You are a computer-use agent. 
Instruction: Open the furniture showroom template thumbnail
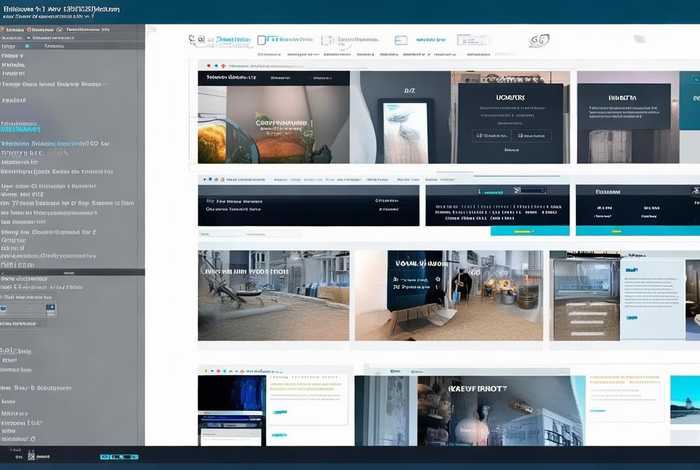273,296
